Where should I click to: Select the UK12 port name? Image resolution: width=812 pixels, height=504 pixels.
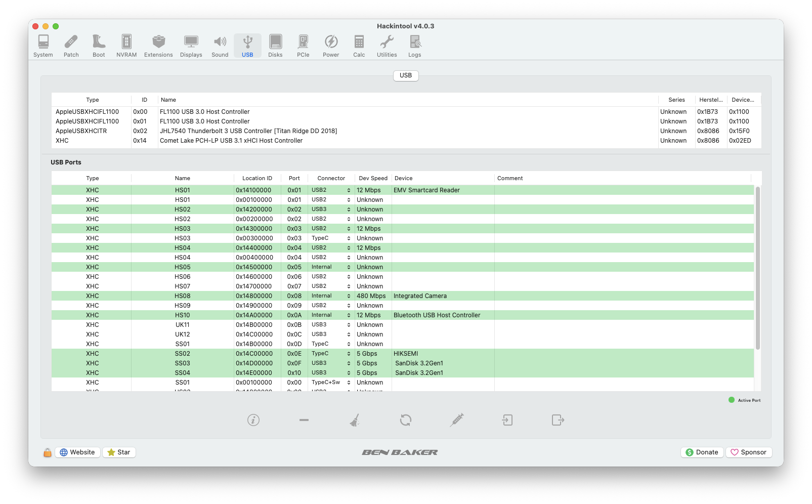point(183,334)
